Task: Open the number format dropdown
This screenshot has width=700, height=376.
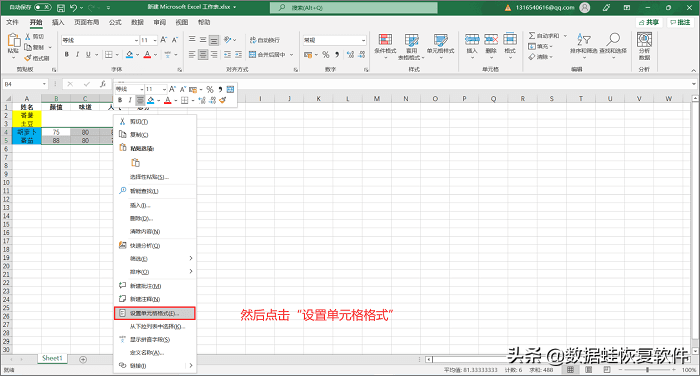Action: (363, 40)
